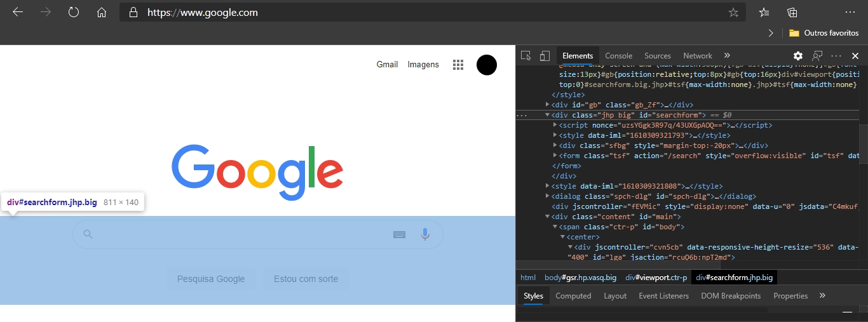Select div#searchform.jhp.big breadcrumb
Image resolution: width=868 pixels, height=322 pixels.
(x=734, y=278)
